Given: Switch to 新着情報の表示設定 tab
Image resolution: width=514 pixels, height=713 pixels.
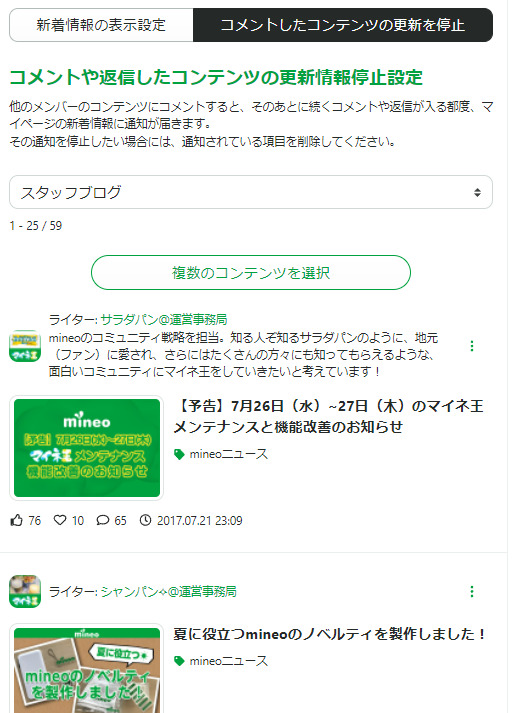Looking at the screenshot, I should coord(101,25).
